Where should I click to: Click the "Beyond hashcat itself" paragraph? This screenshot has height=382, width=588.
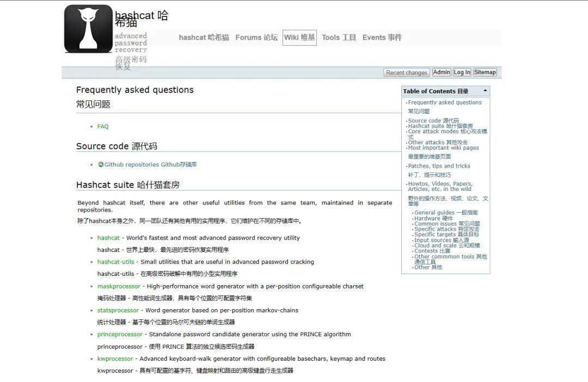(235, 206)
